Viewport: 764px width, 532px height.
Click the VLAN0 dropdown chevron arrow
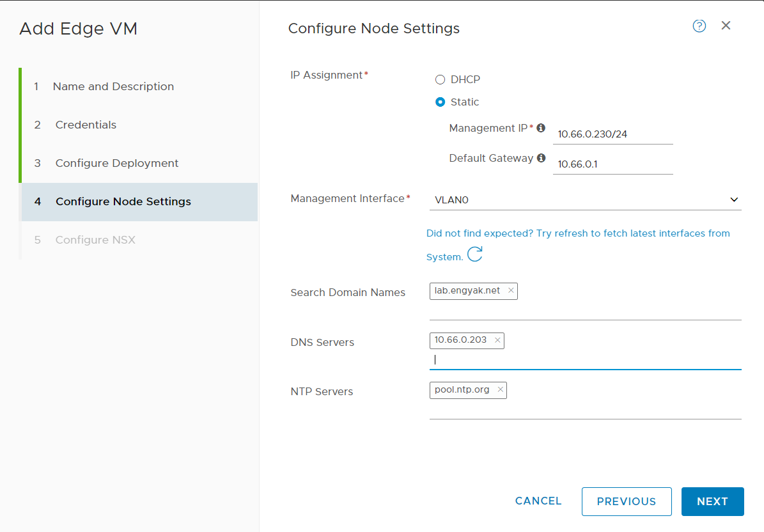pos(734,200)
